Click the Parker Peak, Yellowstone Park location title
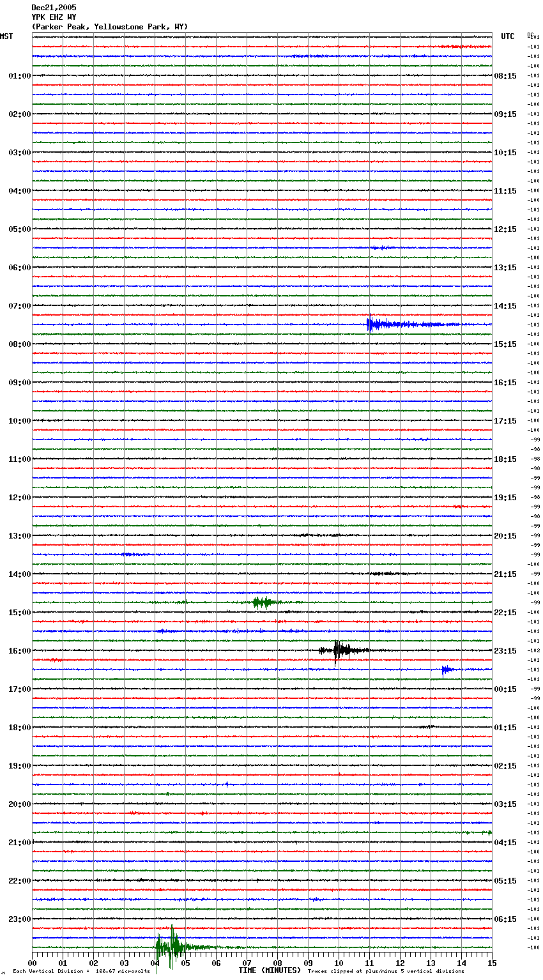This screenshot has width=543, height=980. [x=110, y=27]
